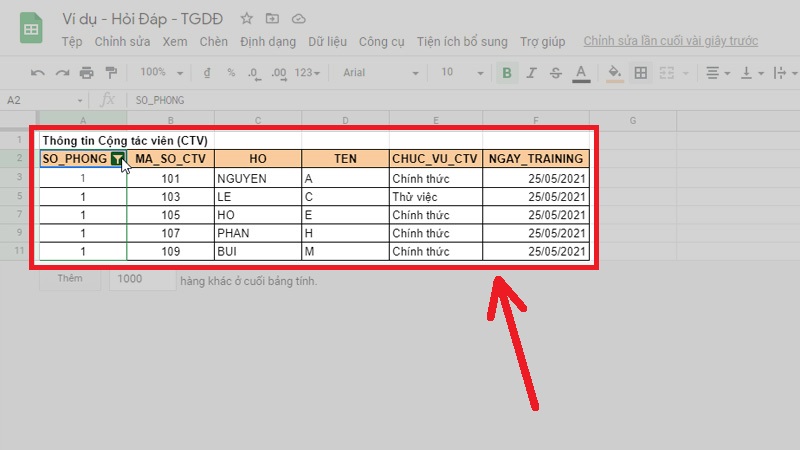The height and width of the screenshot is (450, 800).
Task: Open the SO_PHONG filter dropdown
Action: tap(118, 159)
